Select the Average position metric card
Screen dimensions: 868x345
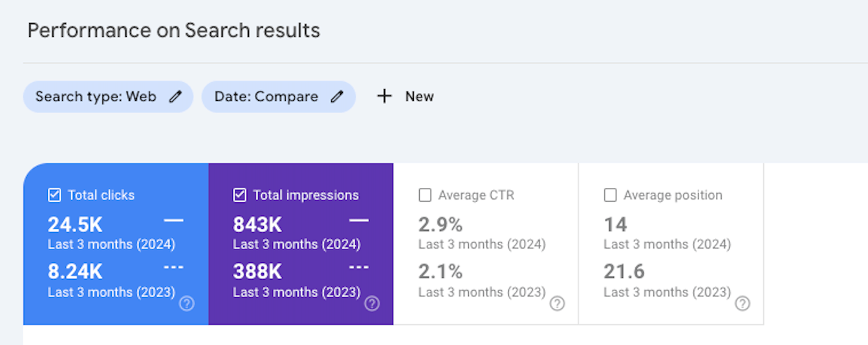pyautogui.click(x=671, y=244)
